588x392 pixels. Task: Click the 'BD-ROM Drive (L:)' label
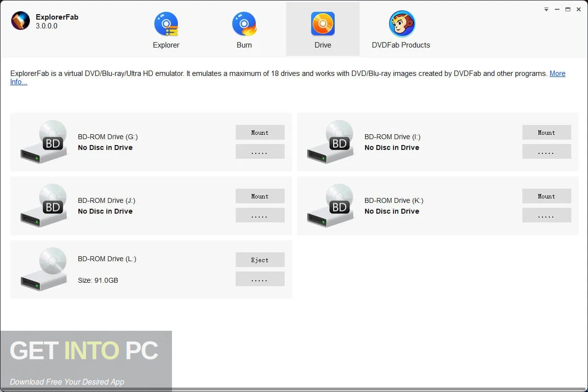click(107, 259)
